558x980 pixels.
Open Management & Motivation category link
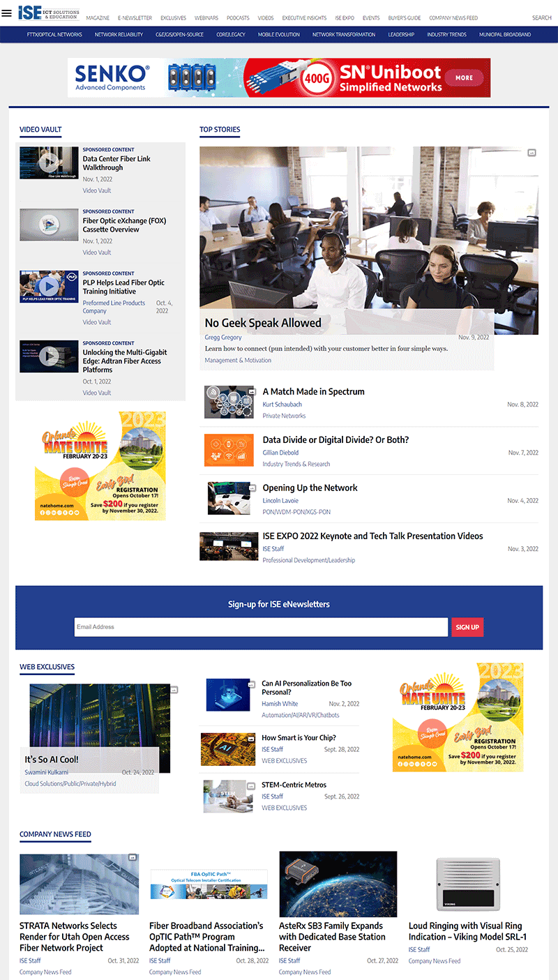click(x=238, y=361)
